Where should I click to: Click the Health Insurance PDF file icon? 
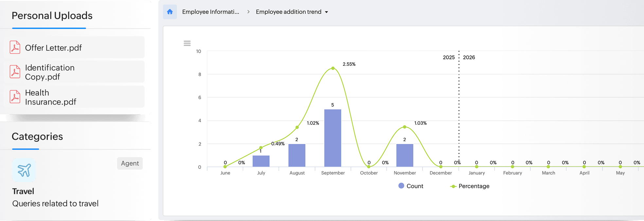tap(15, 97)
